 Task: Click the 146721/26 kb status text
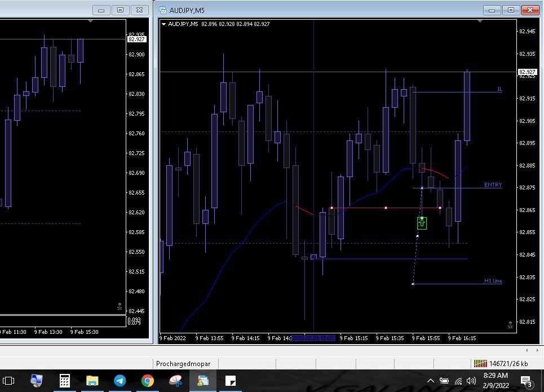click(508, 364)
